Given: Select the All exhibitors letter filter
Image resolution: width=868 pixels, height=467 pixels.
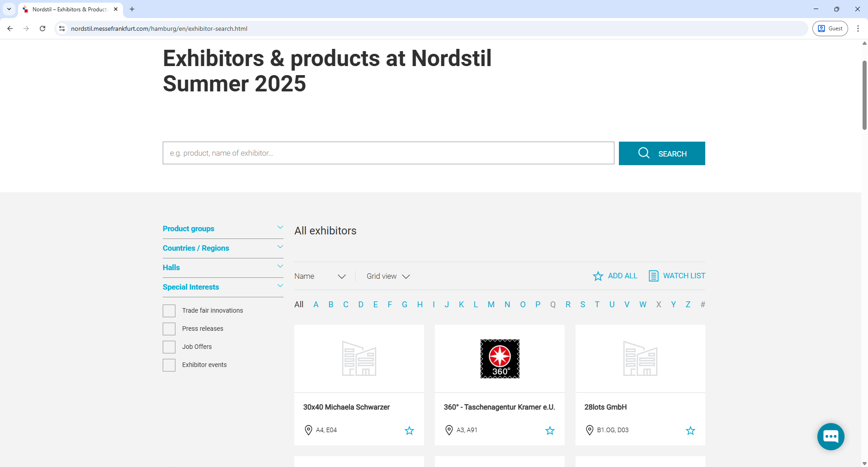Looking at the screenshot, I should pyautogui.click(x=298, y=305).
